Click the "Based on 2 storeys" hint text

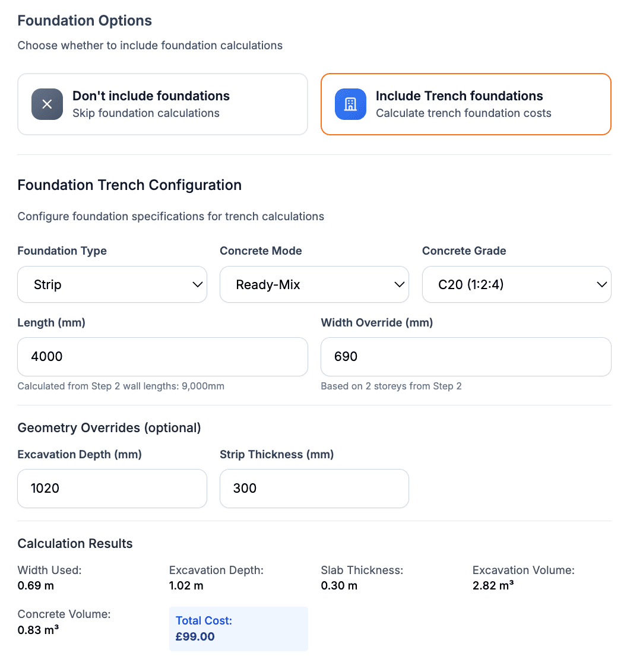391,386
